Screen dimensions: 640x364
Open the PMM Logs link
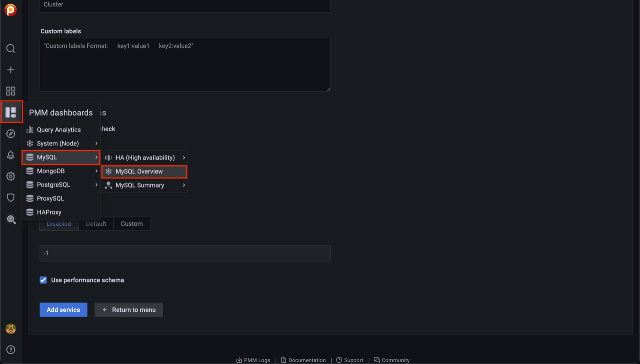point(253,360)
